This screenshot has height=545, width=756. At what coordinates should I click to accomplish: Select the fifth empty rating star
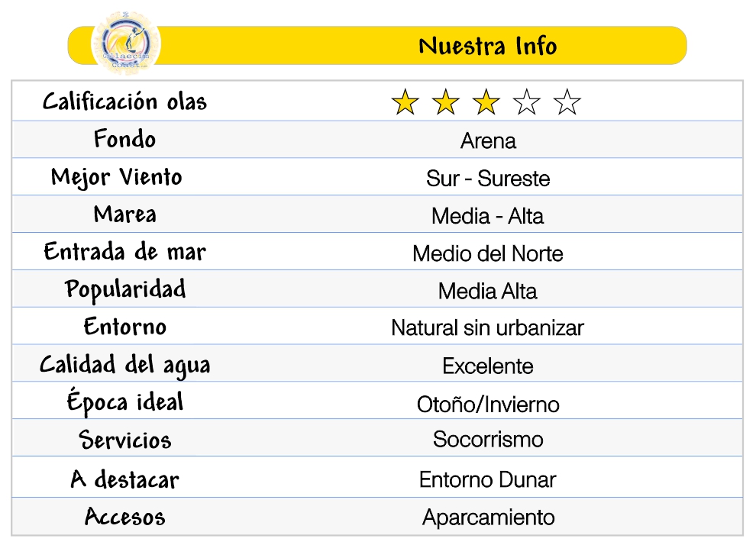click(x=567, y=102)
